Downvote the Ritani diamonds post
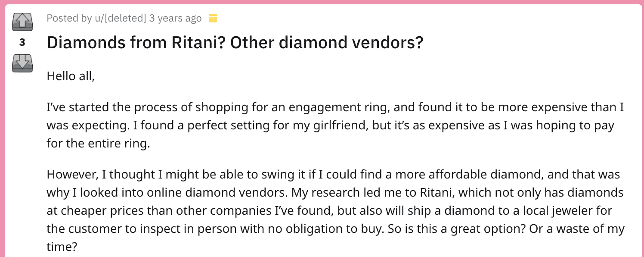The height and width of the screenshot is (257, 644). [22, 63]
